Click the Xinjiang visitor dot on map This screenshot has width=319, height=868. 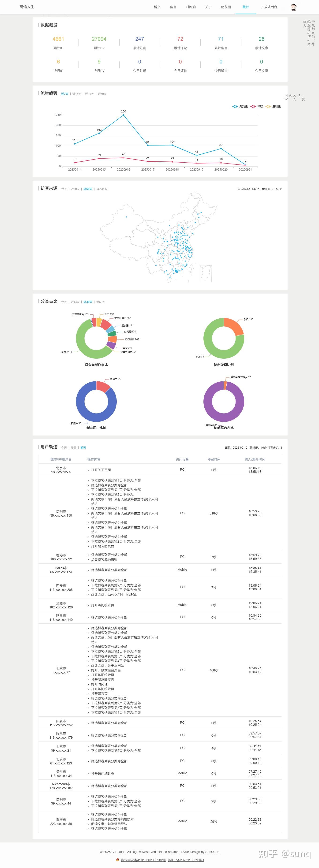coord(127,217)
